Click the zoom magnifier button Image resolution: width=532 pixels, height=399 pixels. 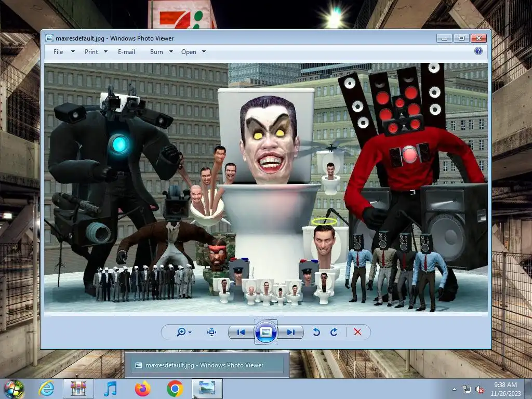point(181,332)
